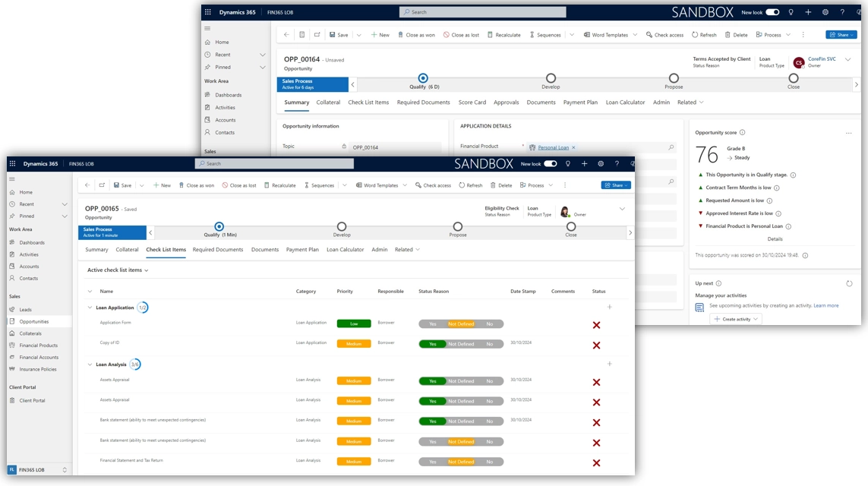868x486 pixels.
Task: Toggle the New look switch in front window
Action: coord(551,164)
